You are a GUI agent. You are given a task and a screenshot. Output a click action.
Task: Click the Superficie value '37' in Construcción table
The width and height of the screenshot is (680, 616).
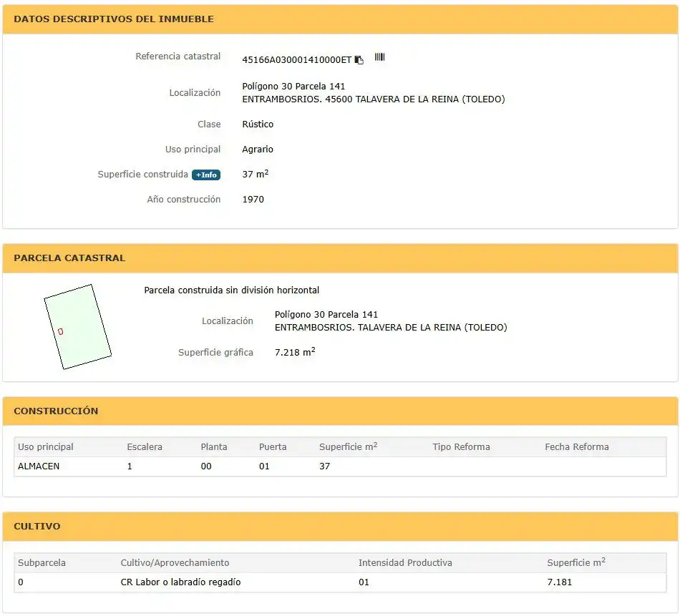click(x=324, y=466)
